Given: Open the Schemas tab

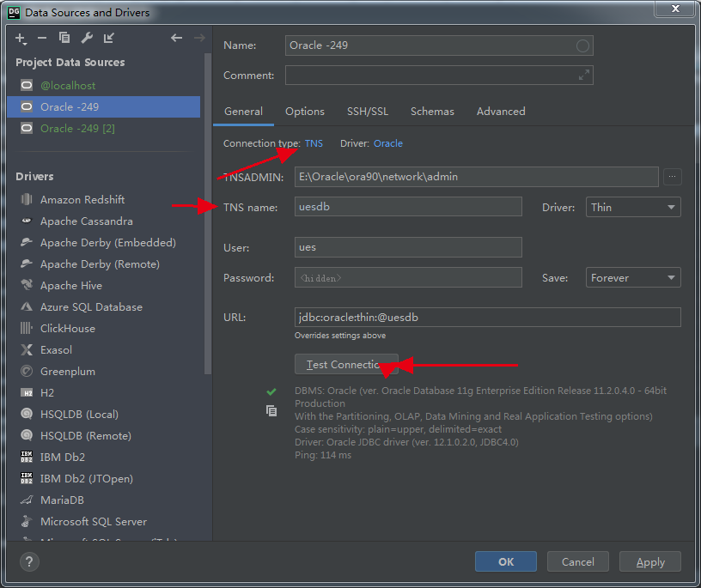Looking at the screenshot, I should tap(432, 111).
